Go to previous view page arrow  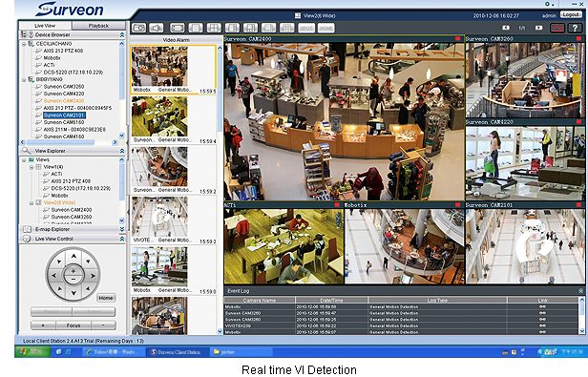pyautogui.click(x=506, y=28)
